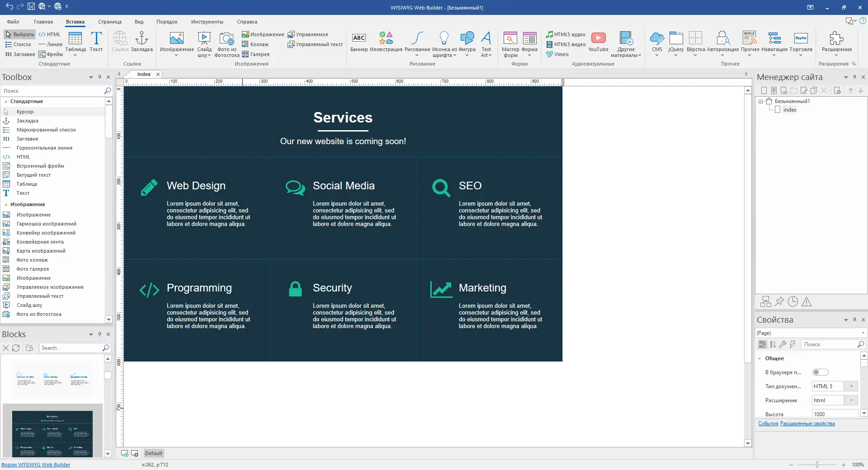Screen dimensions: 868x470
Task: Switch to the Инструменты ribbon tab
Action: 207,22
